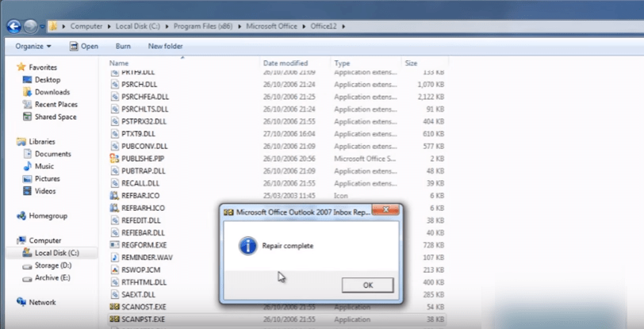Click Burn in the toolbar
This screenshot has width=644, height=329.
coord(123,47)
